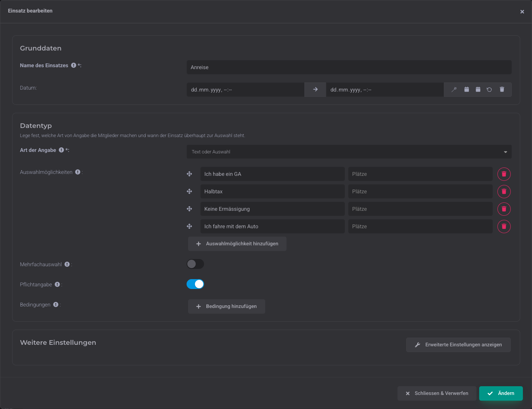The width and height of the screenshot is (532, 409).
Task: Enable the Mehrfachauswahl toggle
Action: (x=195, y=264)
